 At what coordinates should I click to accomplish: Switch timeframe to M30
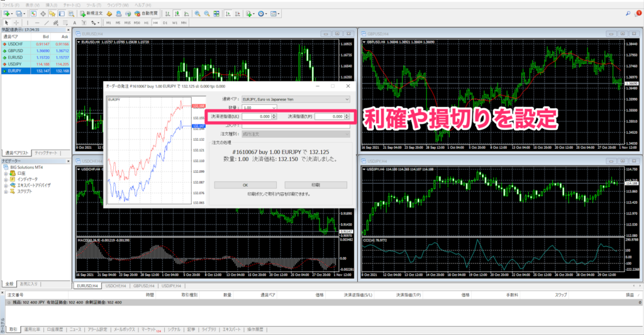click(x=136, y=23)
